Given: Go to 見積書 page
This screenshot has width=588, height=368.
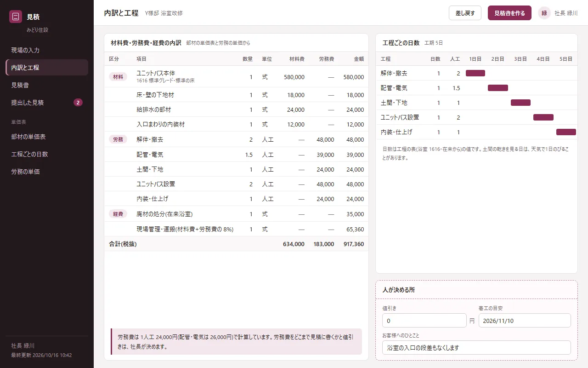Looking at the screenshot, I should point(47,85).
